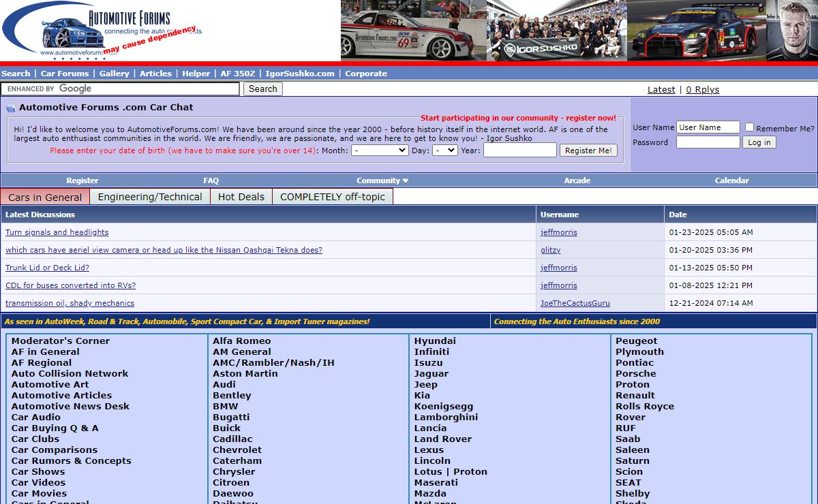Open the Automotive News Desk forum
Screen dimensions: 818x504
tap(70, 406)
